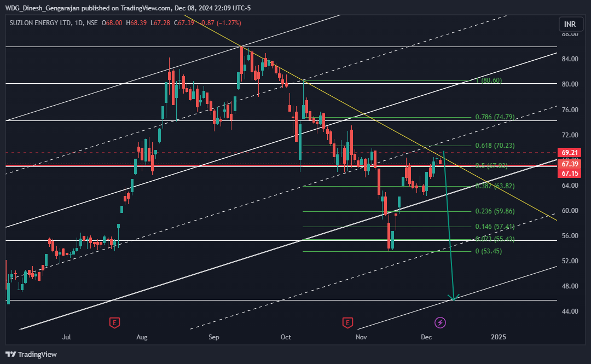Click the 56.00 price axis label
This screenshot has height=364, width=591.
tap(570, 236)
